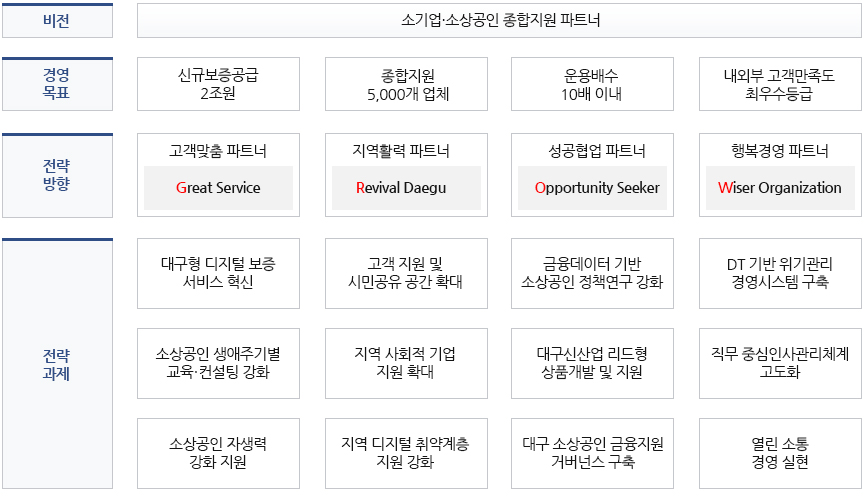Select the 운용배수 10배 이내 box
Image resolution: width=864 pixels, height=501 pixels.
point(592,84)
